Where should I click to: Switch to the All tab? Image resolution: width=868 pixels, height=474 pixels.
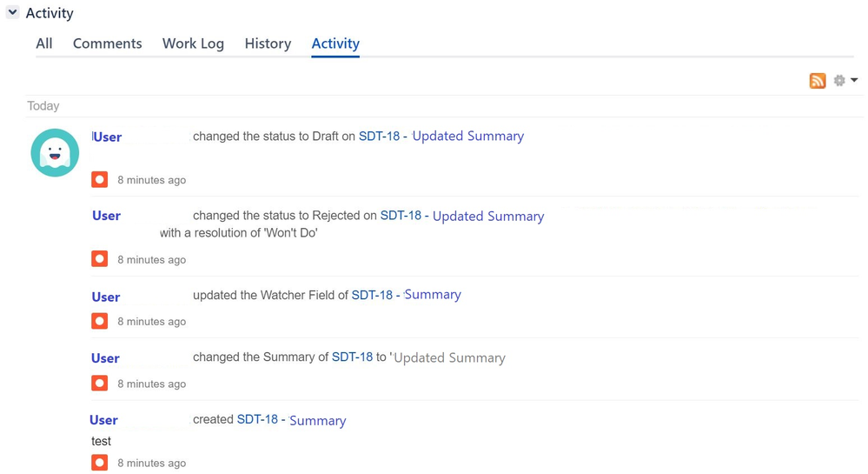pos(44,43)
